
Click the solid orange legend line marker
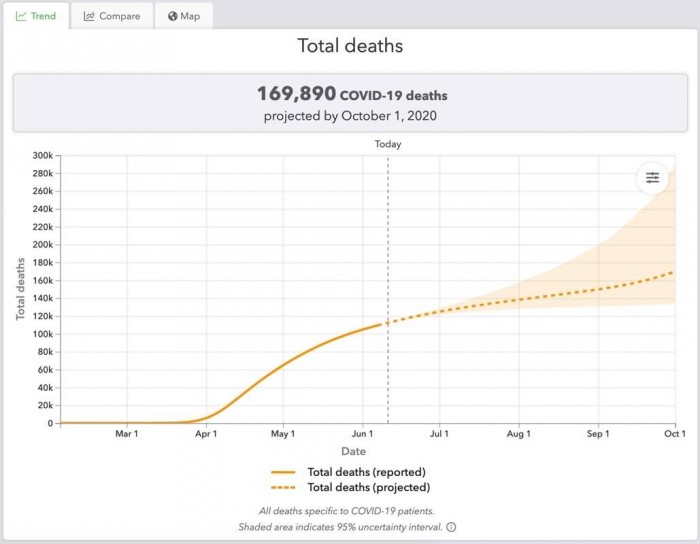tap(283, 472)
